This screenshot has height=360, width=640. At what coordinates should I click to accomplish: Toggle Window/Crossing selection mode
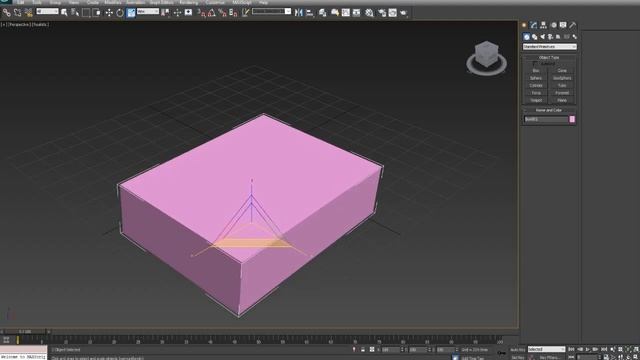(x=97, y=13)
